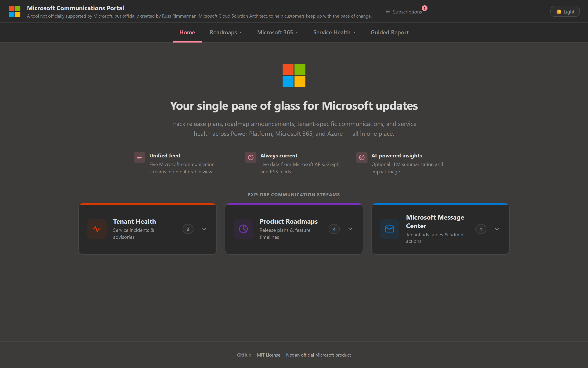Click the Always current clock icon

tap(251, 157)
